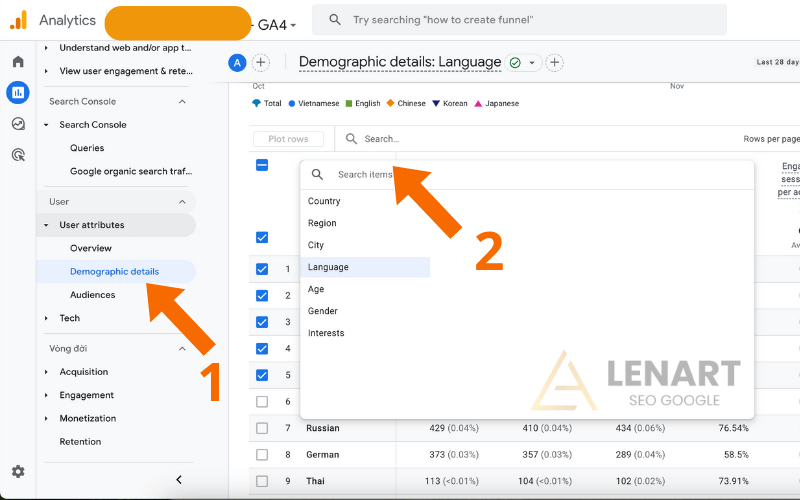Open the Advertising icon in sidebar
Viewport: 800px width, 500px height.
[18, 155]
